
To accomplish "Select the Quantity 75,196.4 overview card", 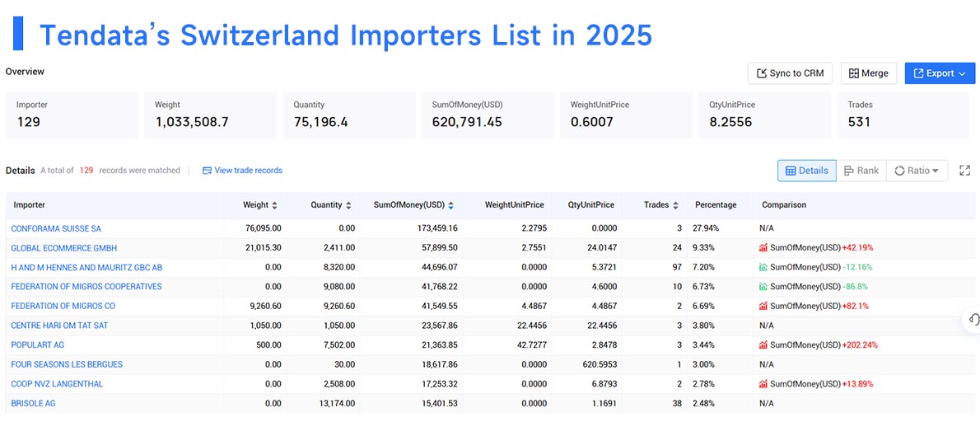I will pos(349,115).
